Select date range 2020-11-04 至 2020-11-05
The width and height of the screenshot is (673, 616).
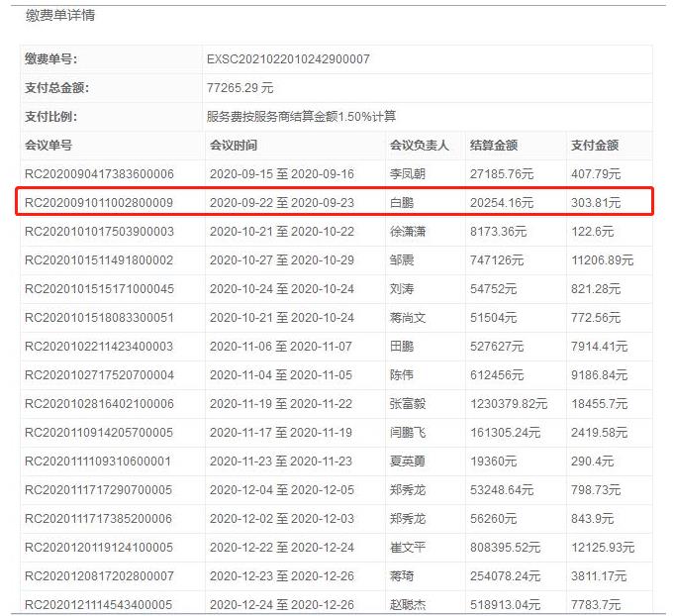click(281, 375)
